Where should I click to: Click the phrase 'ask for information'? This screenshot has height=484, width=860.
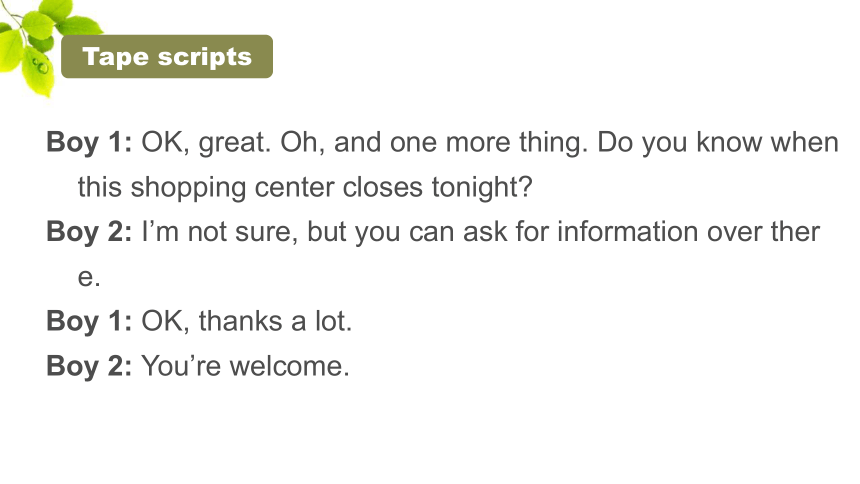point(580,232)
